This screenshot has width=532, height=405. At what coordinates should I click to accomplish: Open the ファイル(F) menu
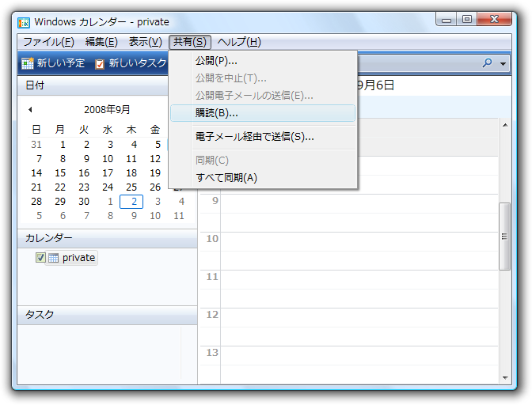pos(48,42)
